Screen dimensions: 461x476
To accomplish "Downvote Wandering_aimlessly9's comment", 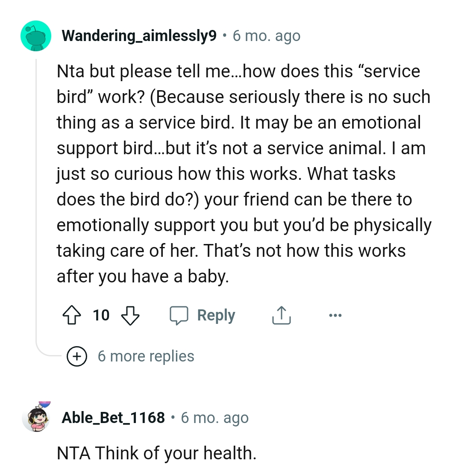I will pos(131,316).
